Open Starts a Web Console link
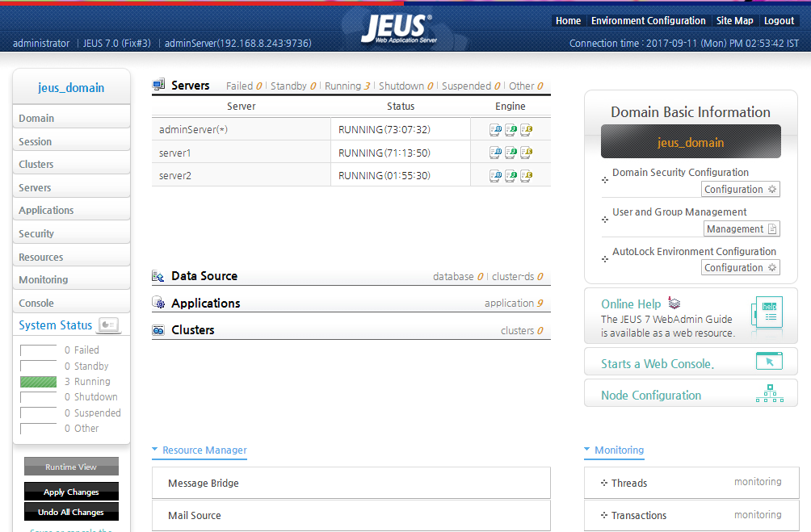Image resolution: width=811 pixels, height=532 pixels. [x=658, y=363]
